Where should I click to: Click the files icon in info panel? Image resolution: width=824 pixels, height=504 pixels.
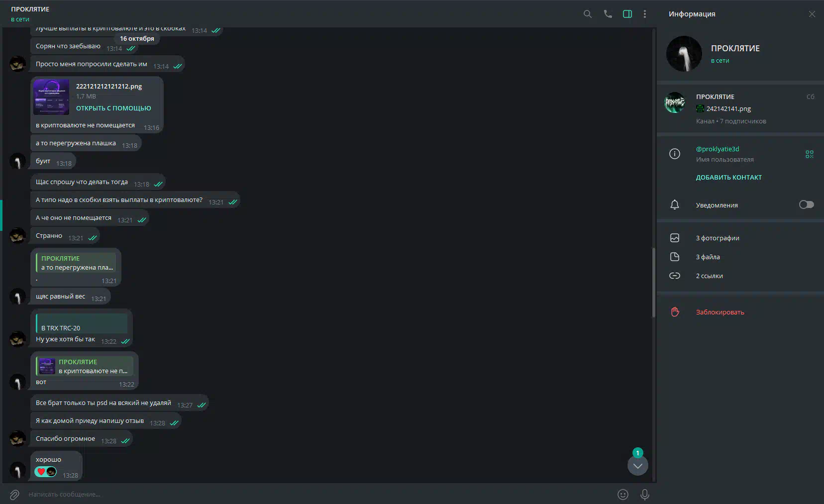click(x=675, y=257)
